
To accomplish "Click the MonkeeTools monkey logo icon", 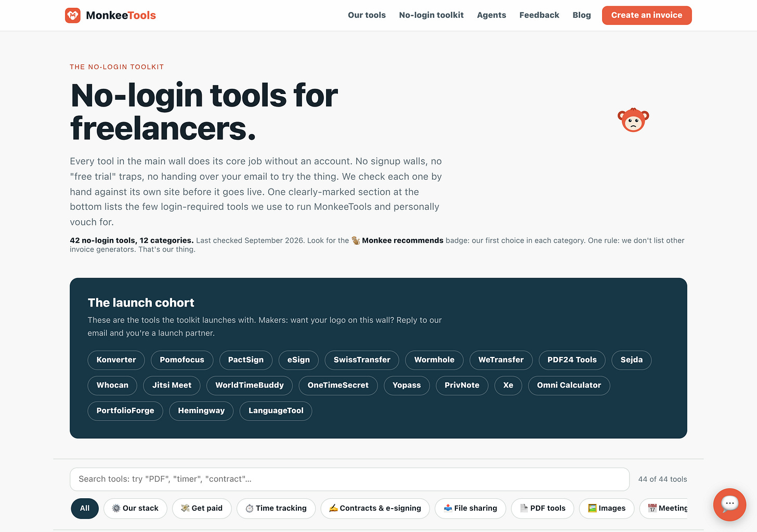I will click(x=73, y=15).
